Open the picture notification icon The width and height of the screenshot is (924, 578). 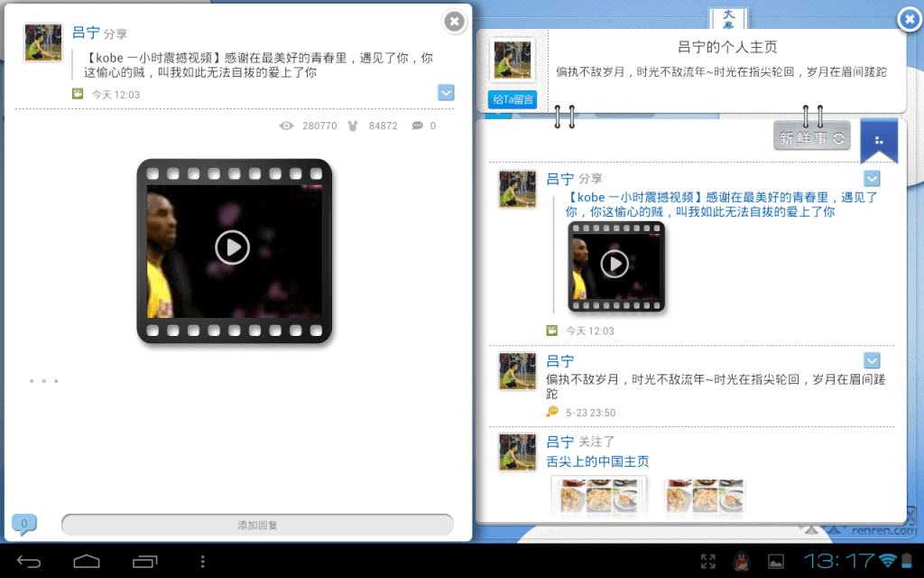click(776, 562)
